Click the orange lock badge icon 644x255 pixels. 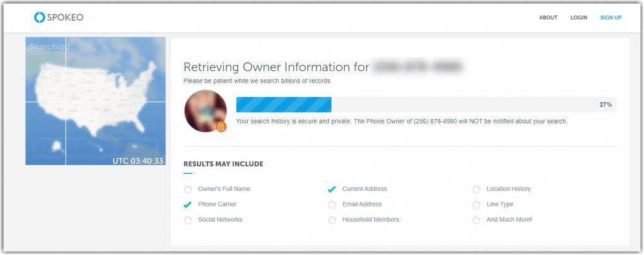pyautogui.click(x=221, y=127)
